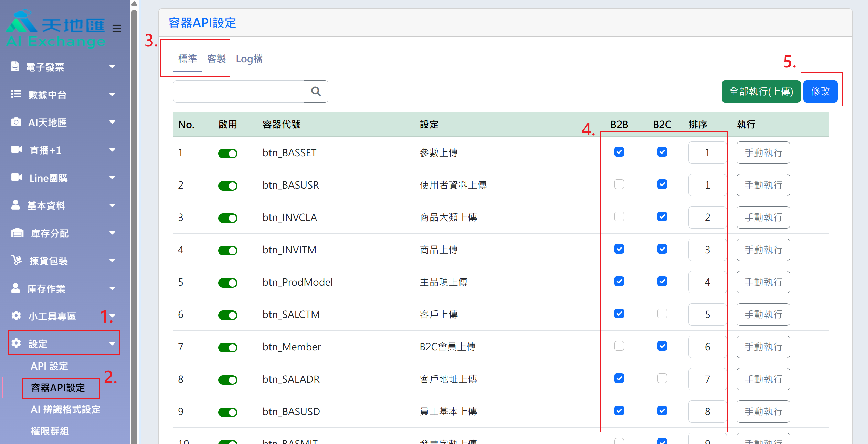Click the 全部執行(上傳) green button

[761, 91]
